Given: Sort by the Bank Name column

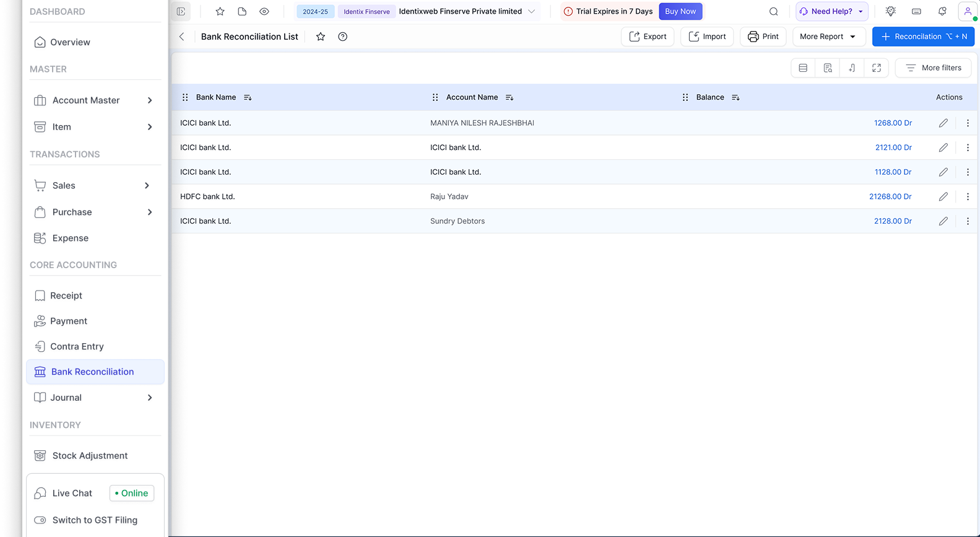Looking at the screenshot, I should pos(248,97).
